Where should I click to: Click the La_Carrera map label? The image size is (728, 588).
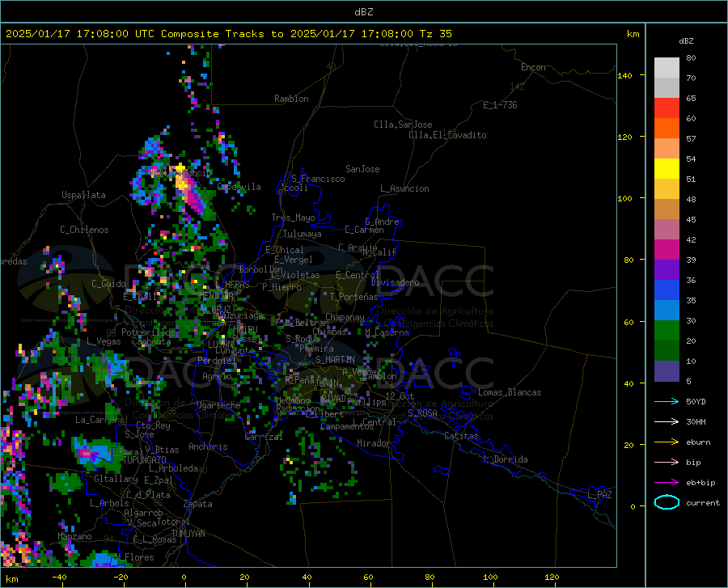99,420
